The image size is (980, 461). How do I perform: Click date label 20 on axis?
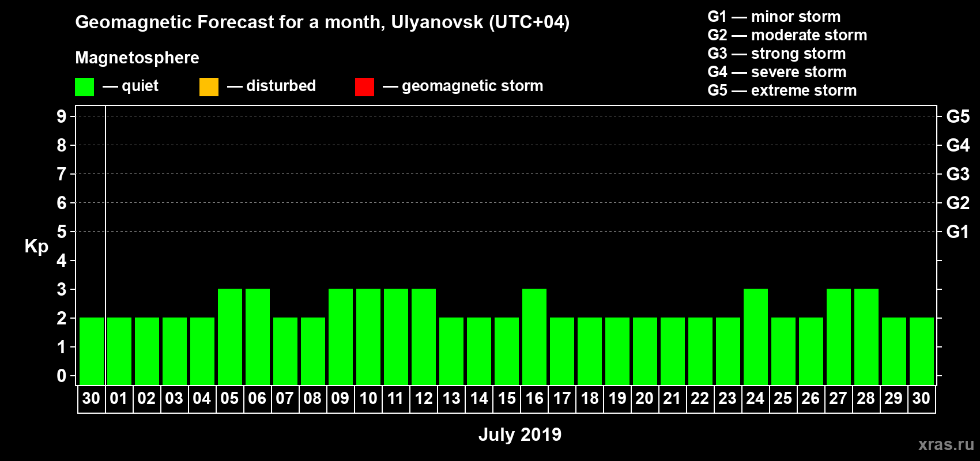point(644,398)
